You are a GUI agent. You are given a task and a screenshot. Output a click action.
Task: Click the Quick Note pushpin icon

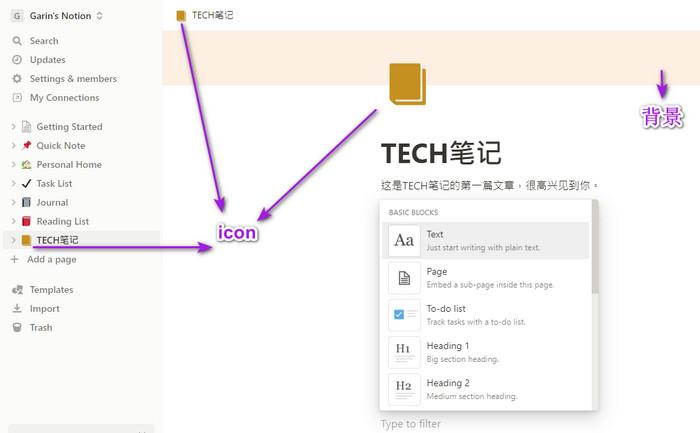[26, 146]
